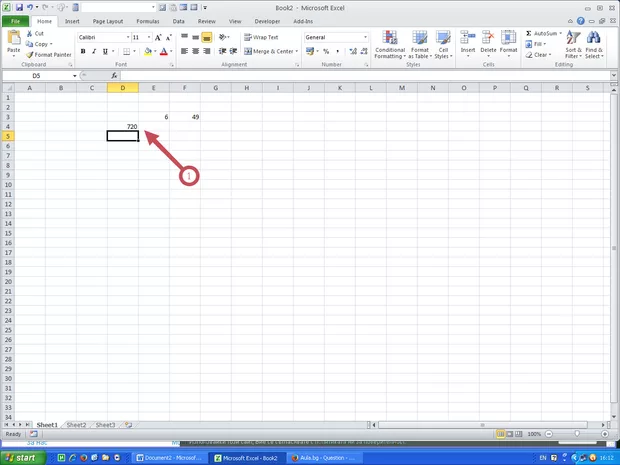This screenshot has height=465, width=620.
Task: Click the Decrease Decimal icon
Action: (364, 51)
